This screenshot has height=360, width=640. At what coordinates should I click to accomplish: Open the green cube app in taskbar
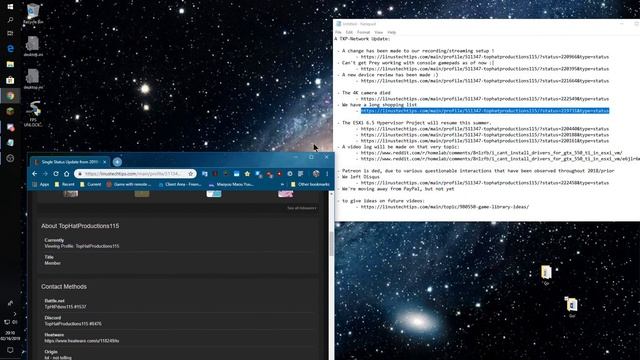pos(10,111)
